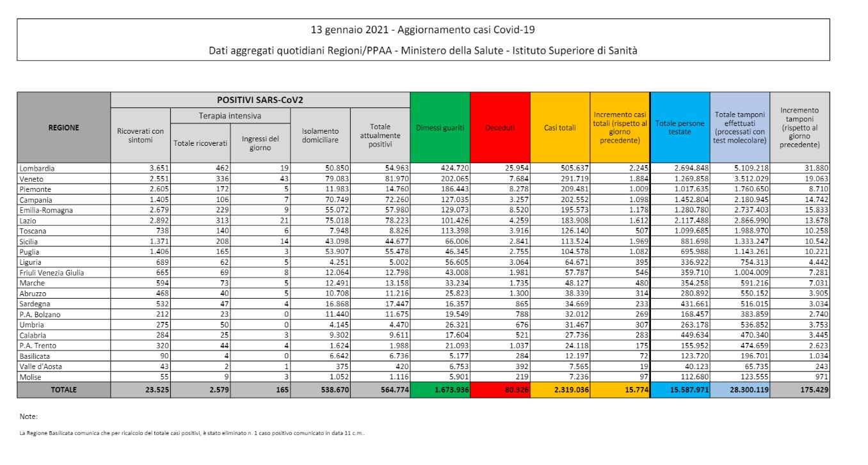Viewport: 868px width, 465px height.
Task: Click the blue Totale persone testate header
Action: [x=679, y=127]
